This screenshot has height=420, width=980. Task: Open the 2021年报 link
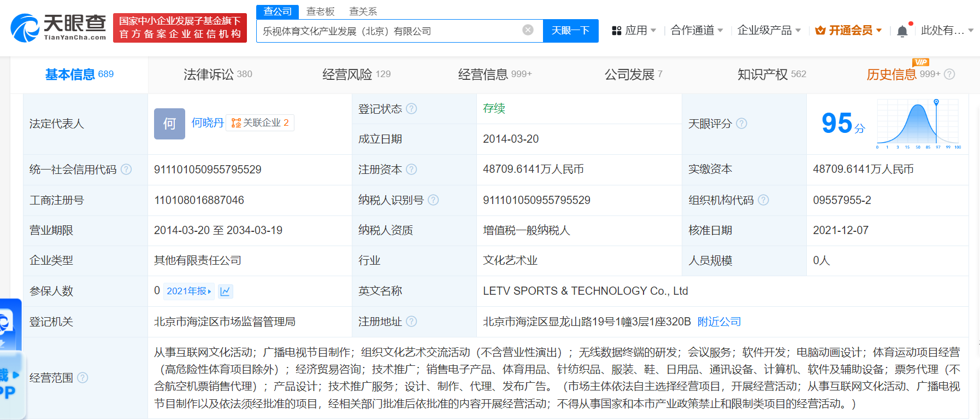pyautogui.click(x=188, y=291)
